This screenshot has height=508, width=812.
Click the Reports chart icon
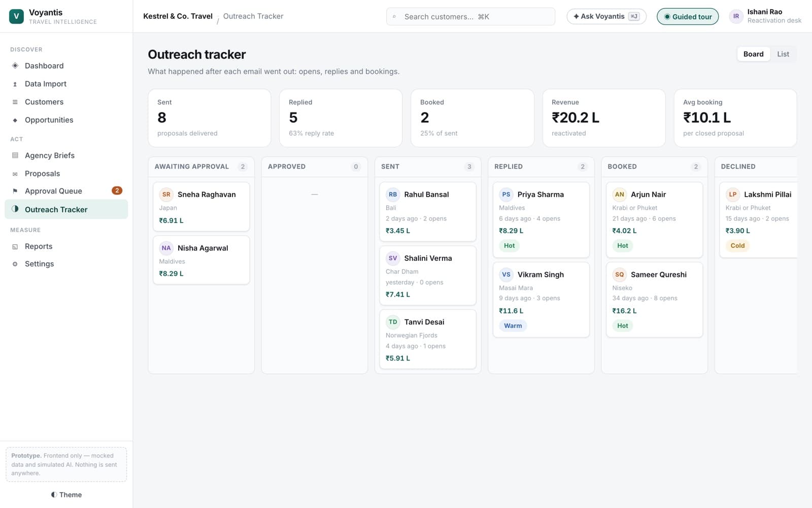pyautogui.click(x=15, y=246)
